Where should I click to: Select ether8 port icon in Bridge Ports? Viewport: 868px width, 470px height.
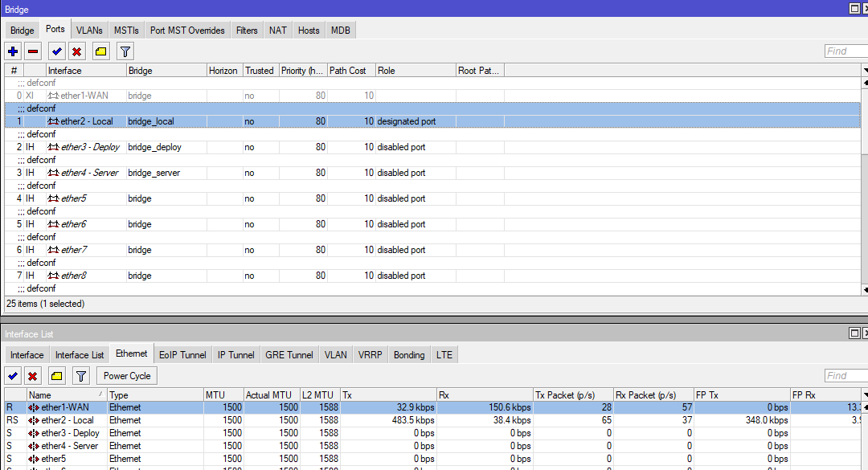(x=53, y=276)
